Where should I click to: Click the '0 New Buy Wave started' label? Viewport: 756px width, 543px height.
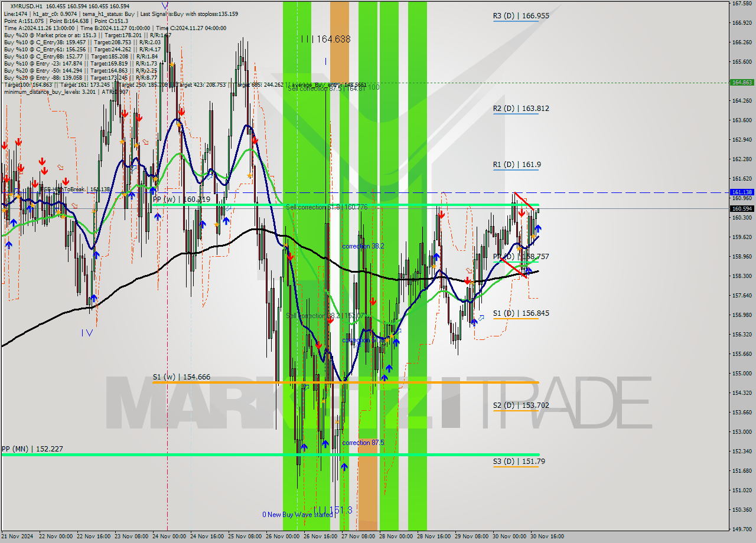(x=298, y=515)
